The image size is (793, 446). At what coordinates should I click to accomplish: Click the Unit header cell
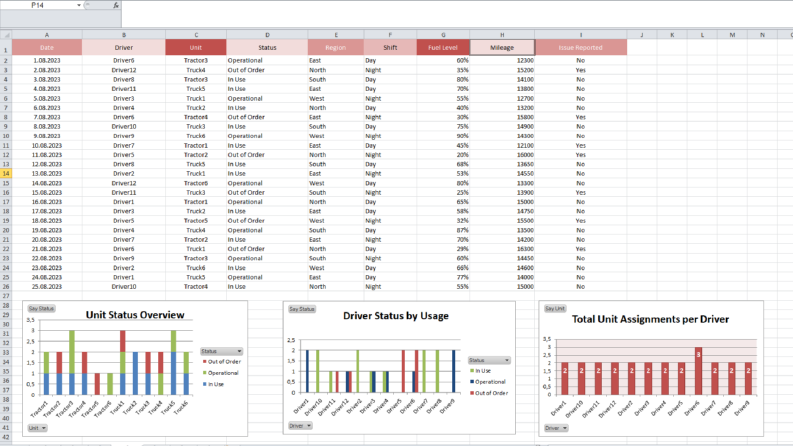(x=196, y=48)
